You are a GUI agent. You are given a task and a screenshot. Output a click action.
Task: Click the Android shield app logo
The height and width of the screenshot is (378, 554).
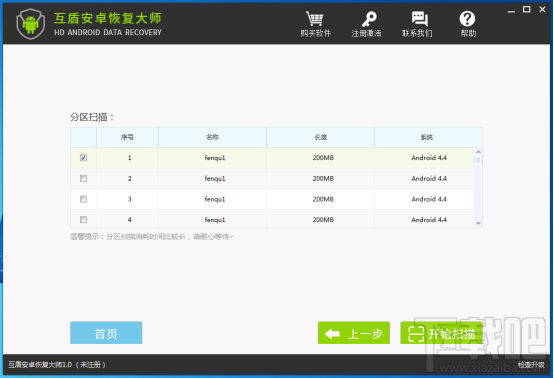tap(31, 24)
